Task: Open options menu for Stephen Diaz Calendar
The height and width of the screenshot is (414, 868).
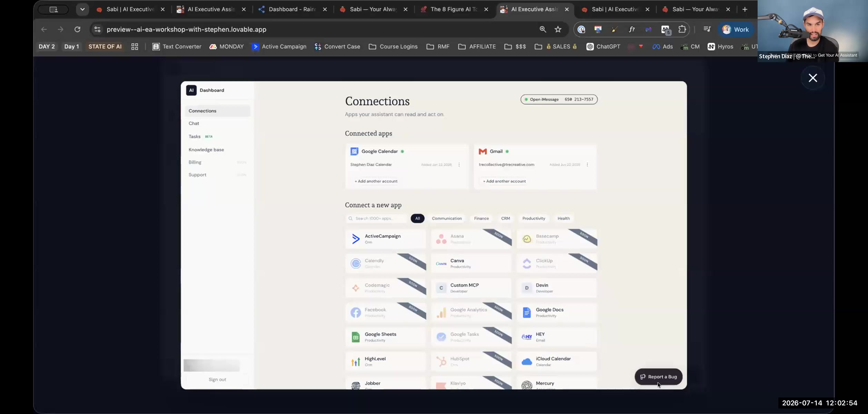Action: [459, 165]
